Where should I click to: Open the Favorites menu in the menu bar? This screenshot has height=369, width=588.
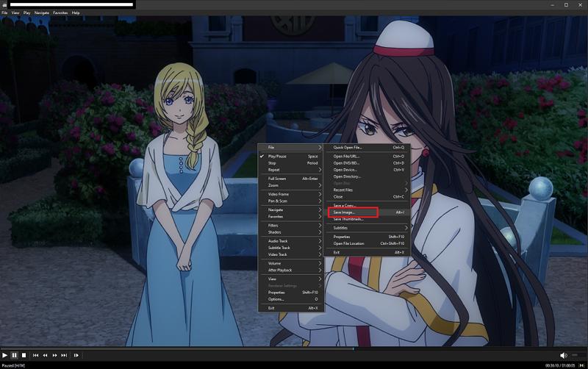click(60, 12)
